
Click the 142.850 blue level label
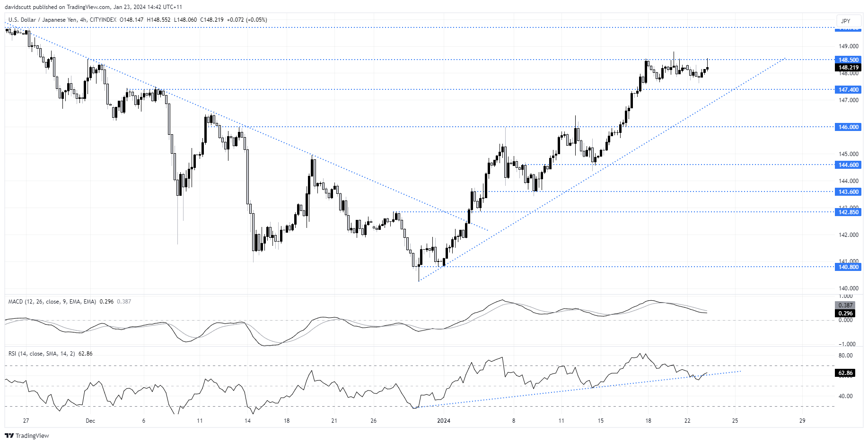(849, 212)
